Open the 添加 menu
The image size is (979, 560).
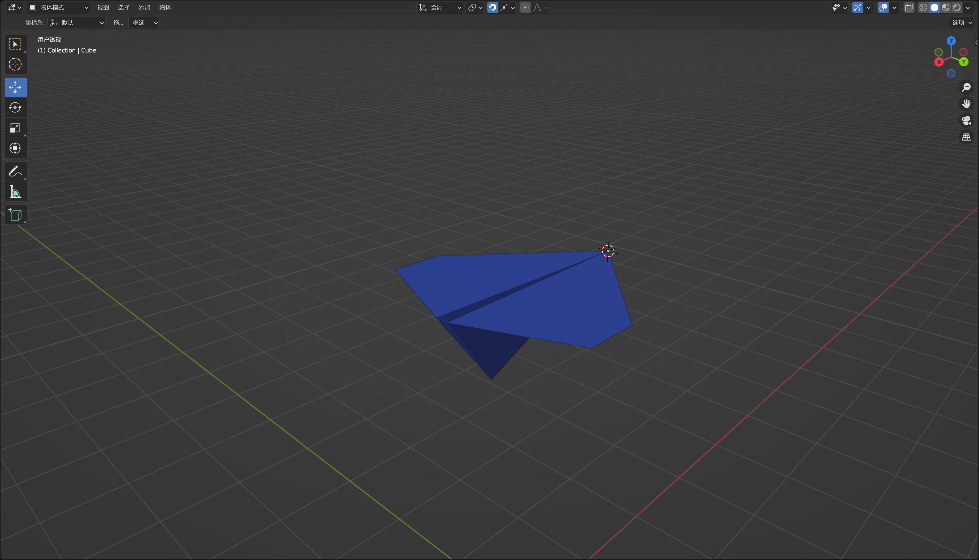click(x=144, y=7)
